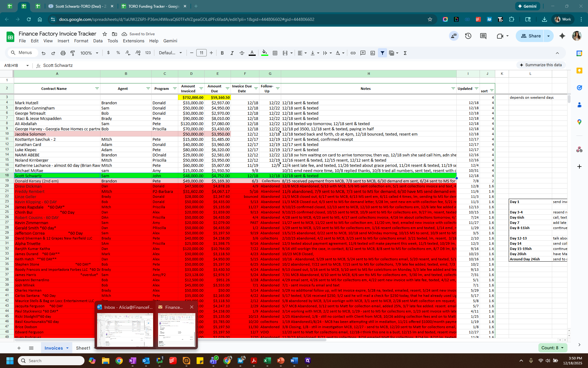Toggle the filter button off
The height and width of the screenshot is (368, 588).
pyautogui.click(x=383, y=53)
